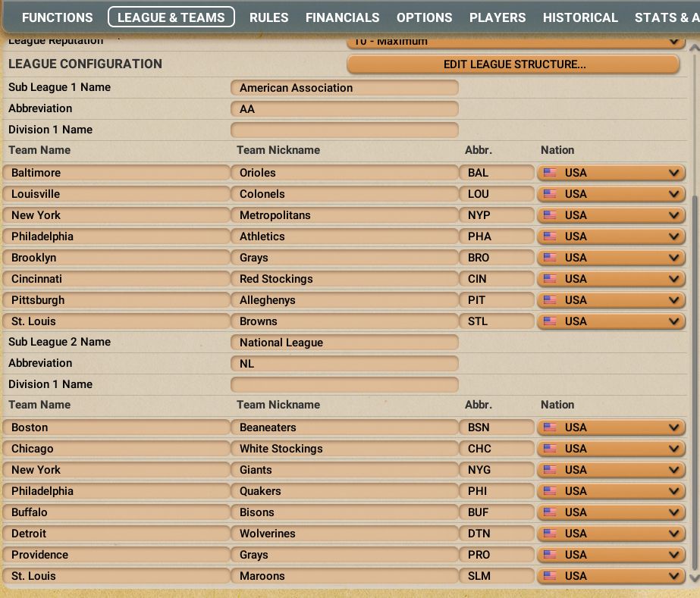Image resolution: width=700 pixels, height=598 pixels.
Task: Open Nation dropdown for Buffalo Bisons
Action: (x=611, y=512)
